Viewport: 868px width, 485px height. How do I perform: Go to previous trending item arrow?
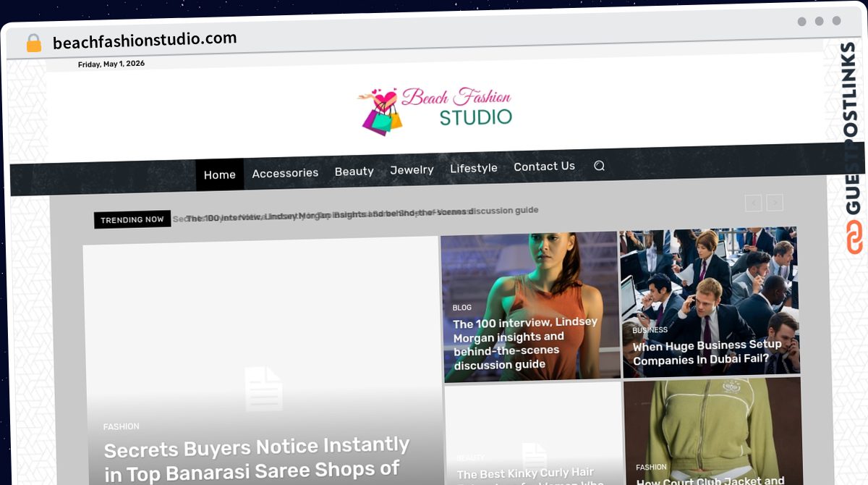click(x=754, y=203)
